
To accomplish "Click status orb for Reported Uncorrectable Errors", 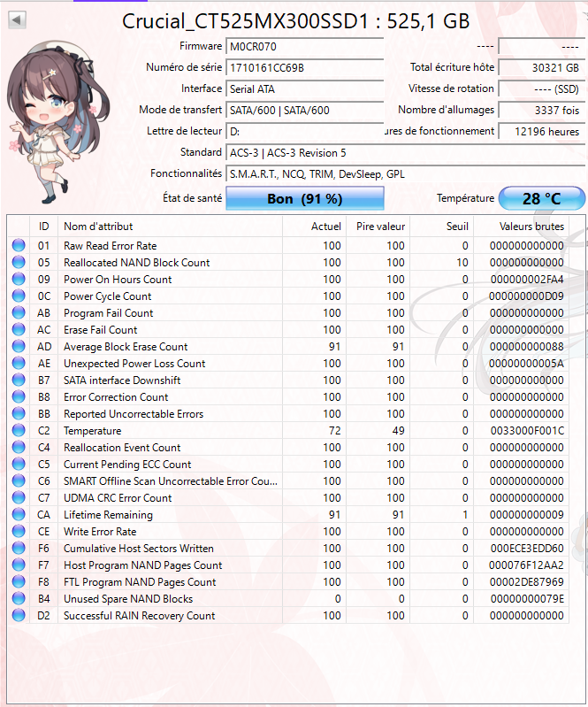I will (19, 413).
